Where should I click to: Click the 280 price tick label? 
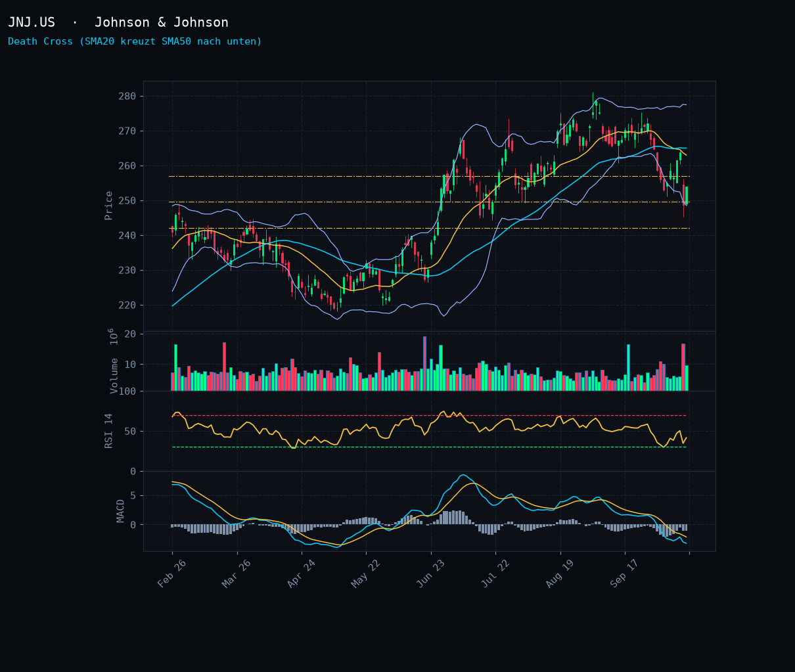click(x=127, y=97)
